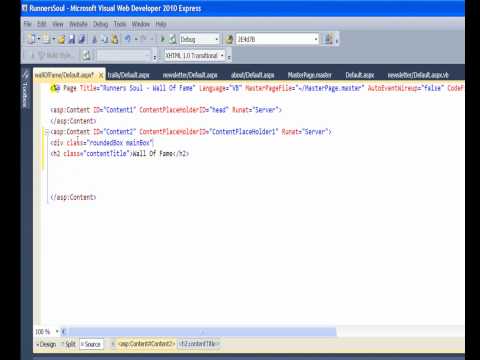
Task: Open the 100 % zoom dropdown
Action: (x=57, y=331)
